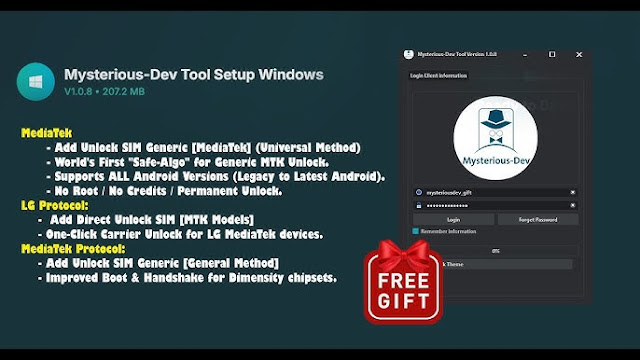Click the yellow MediaTek heading
Viewport: 640px width, 360px height.
click(47, 133)
